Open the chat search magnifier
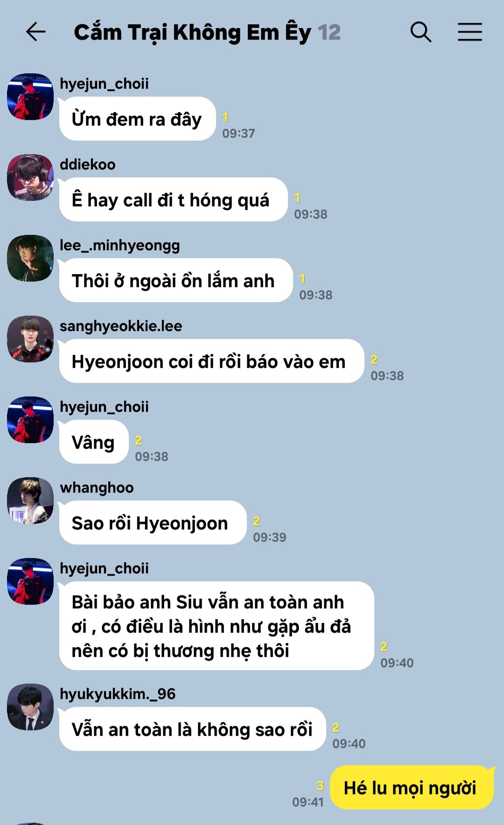The width and height of the screenshot is (504, 825). point(420,32)
